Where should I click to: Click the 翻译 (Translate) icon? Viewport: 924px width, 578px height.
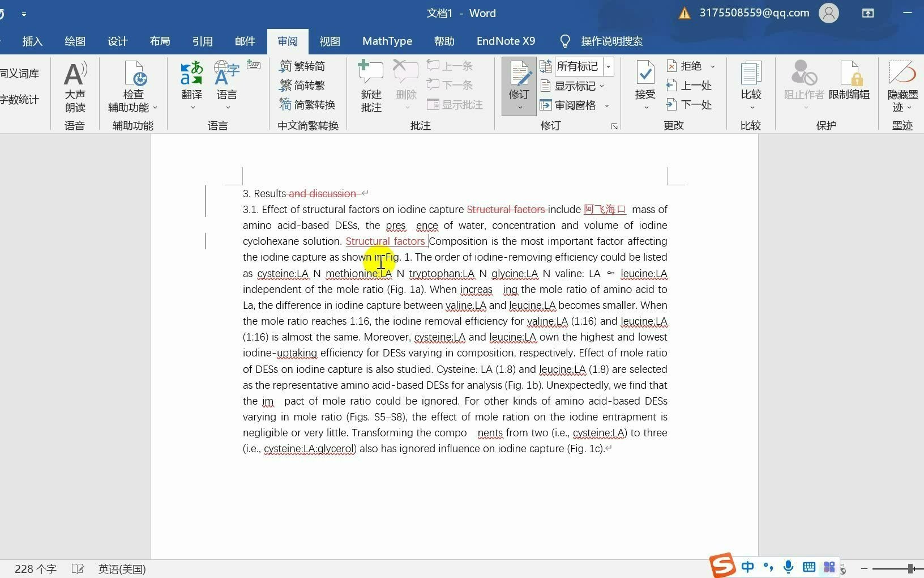click(x=191, y=82)
